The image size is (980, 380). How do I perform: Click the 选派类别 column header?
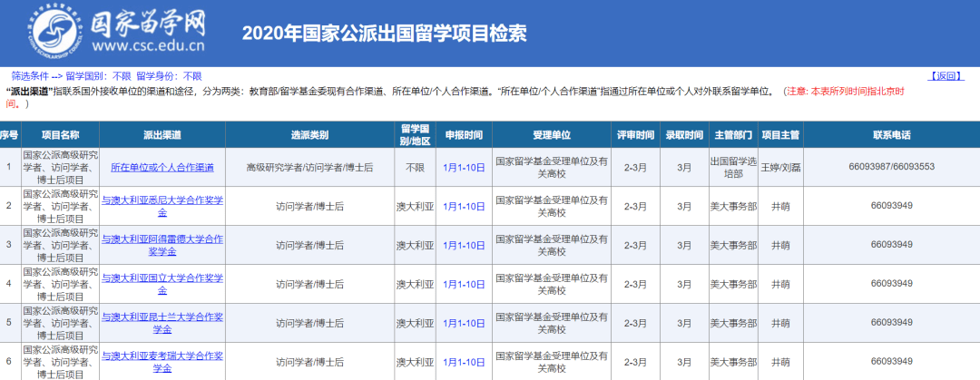pos(310,135)
